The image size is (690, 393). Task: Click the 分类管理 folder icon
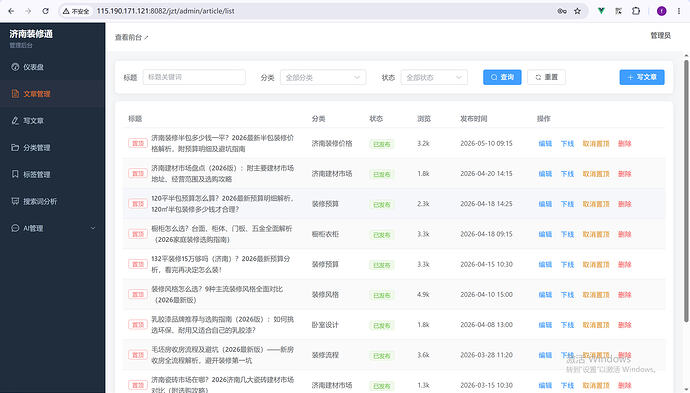(x=15, y=147)
